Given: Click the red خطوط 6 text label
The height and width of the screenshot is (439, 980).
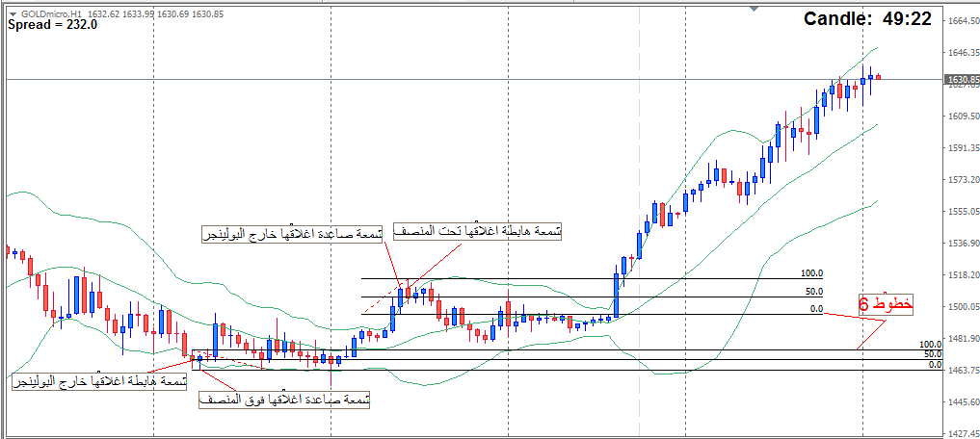Looking at the screenshot, I should [884, 303].
